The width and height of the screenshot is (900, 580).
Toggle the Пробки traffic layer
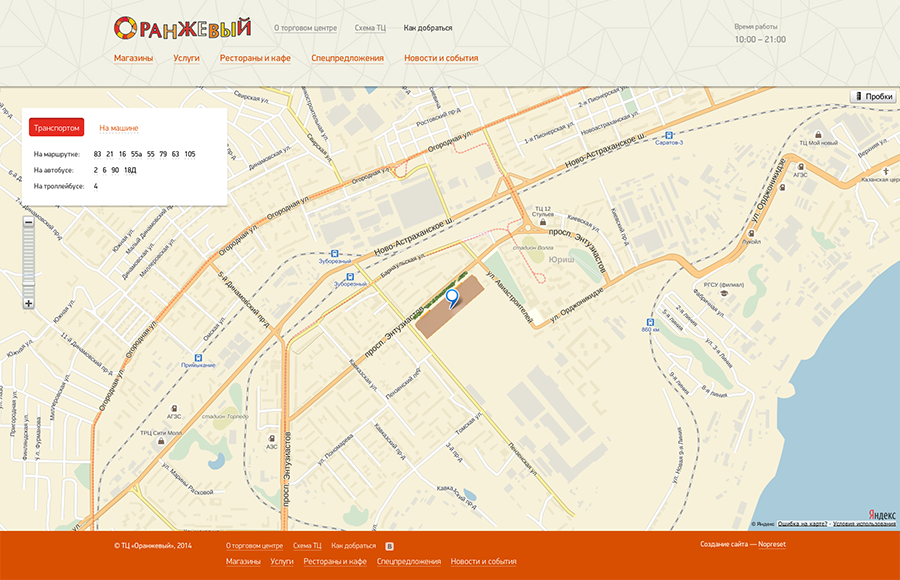pyautogui.click(x=873, y=96)
